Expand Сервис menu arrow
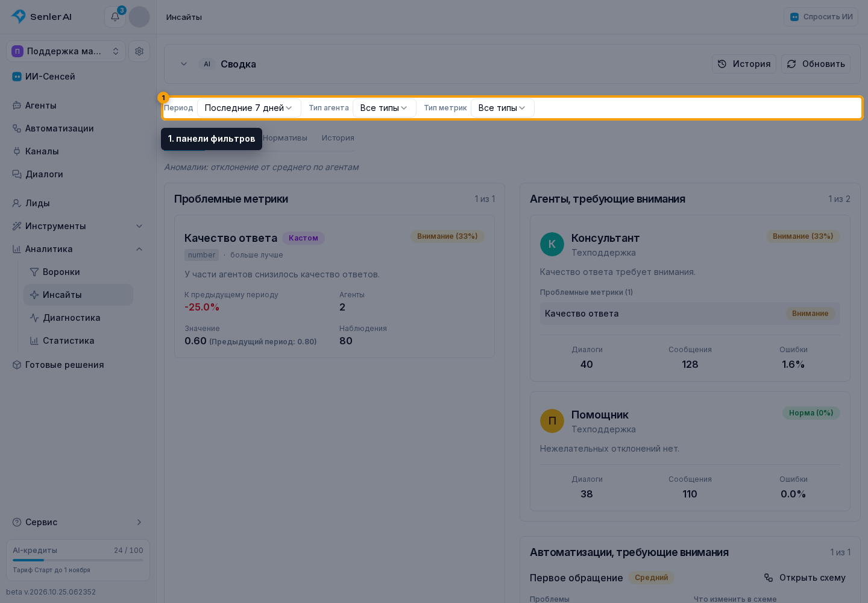The width and height of the screenshot is (868, 603). 139,522
